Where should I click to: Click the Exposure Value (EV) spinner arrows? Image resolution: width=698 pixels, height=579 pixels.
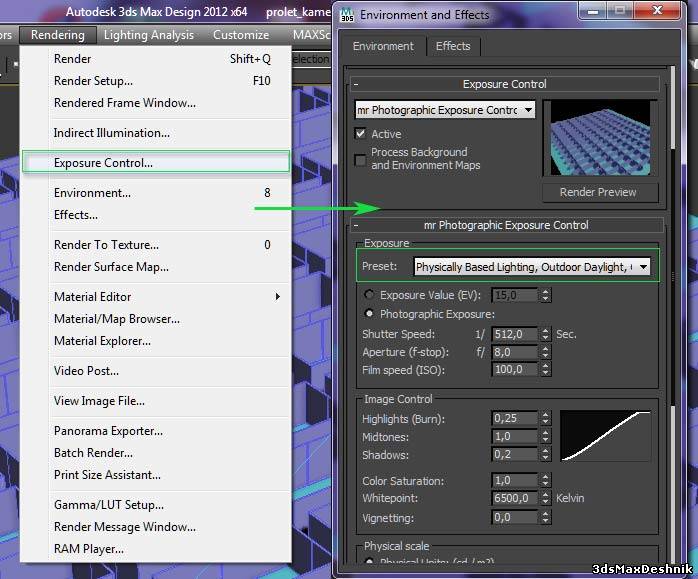pos(546,295)
